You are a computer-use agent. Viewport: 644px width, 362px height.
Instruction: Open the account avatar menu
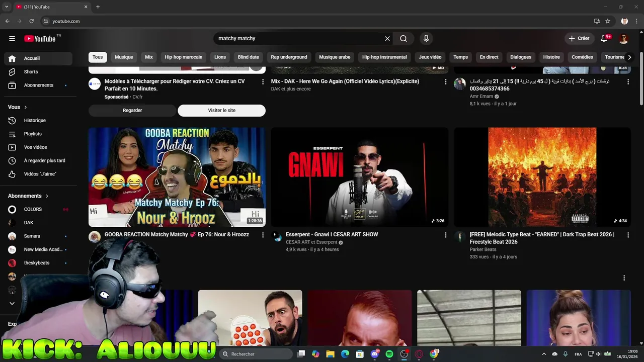[624, 39]
